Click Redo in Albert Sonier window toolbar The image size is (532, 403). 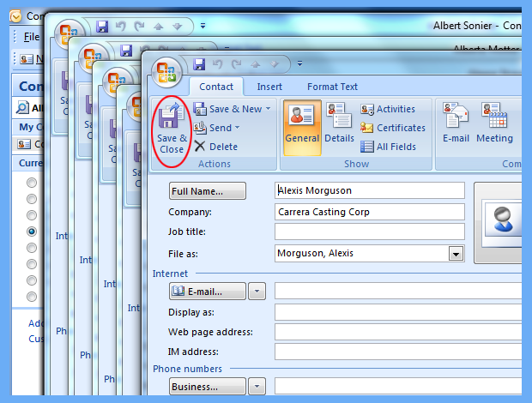[x=140, y=26]
